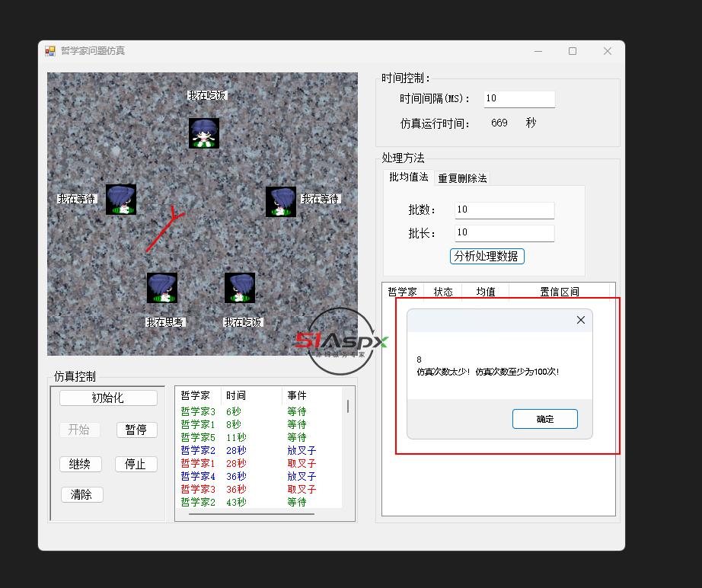Click 分析处理数据 button
The image size is (702, 588).
click(487, 256)
